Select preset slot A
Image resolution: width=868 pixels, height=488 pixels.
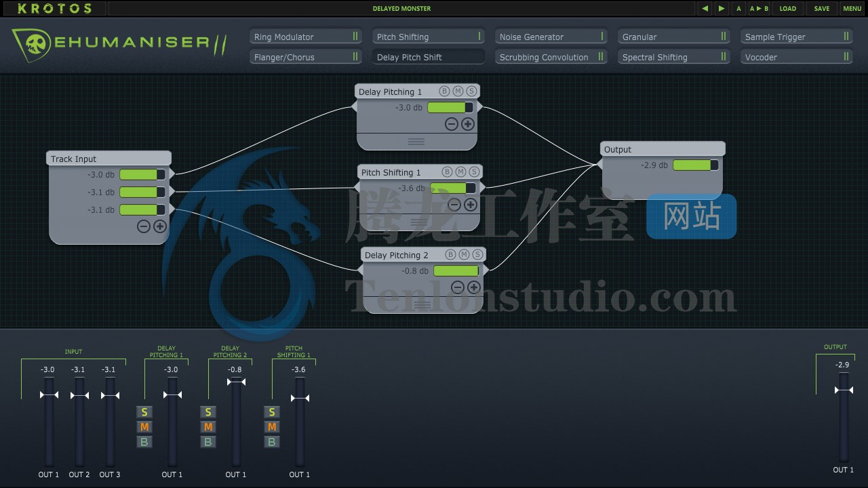tap(738, 9)
